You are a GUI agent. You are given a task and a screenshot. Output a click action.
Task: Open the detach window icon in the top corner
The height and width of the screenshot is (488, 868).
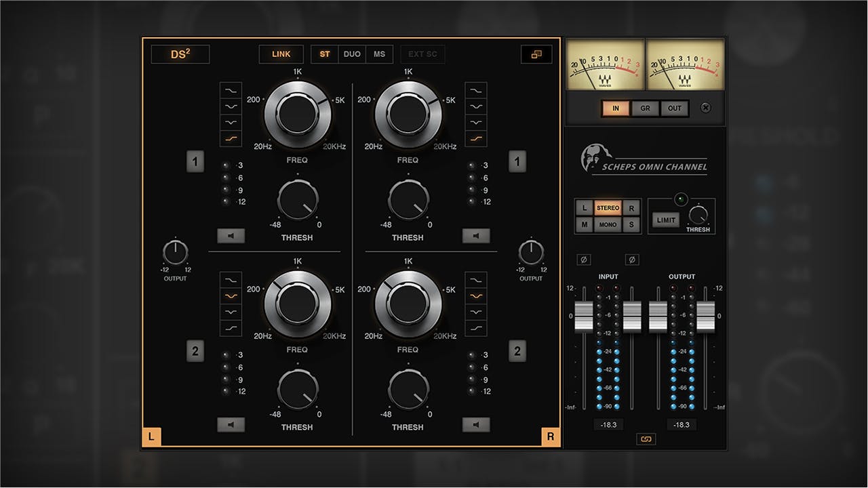pyautogui.click(x=536, y=54)
